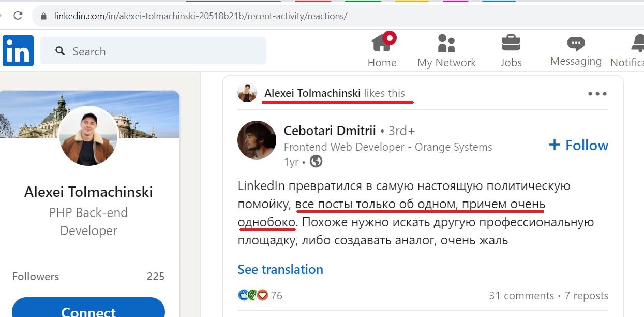Click the browser address bar URL
Screen dimensions: 644x317
point(201,16)
